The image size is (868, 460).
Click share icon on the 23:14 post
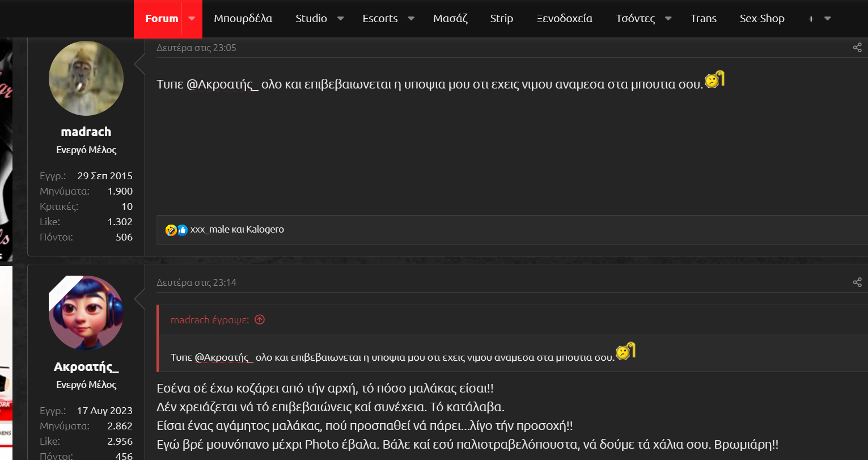(857, 282)
